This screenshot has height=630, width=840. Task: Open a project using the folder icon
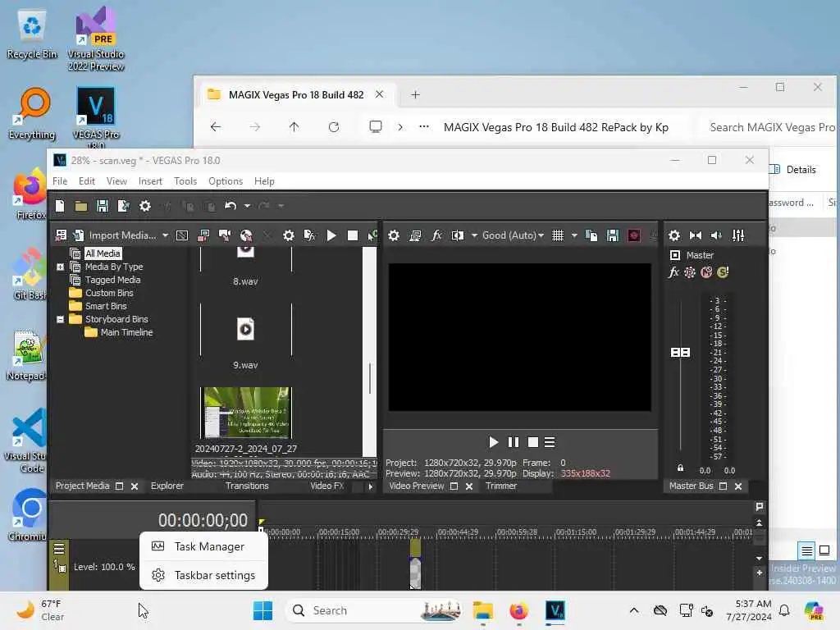[81, 206]
